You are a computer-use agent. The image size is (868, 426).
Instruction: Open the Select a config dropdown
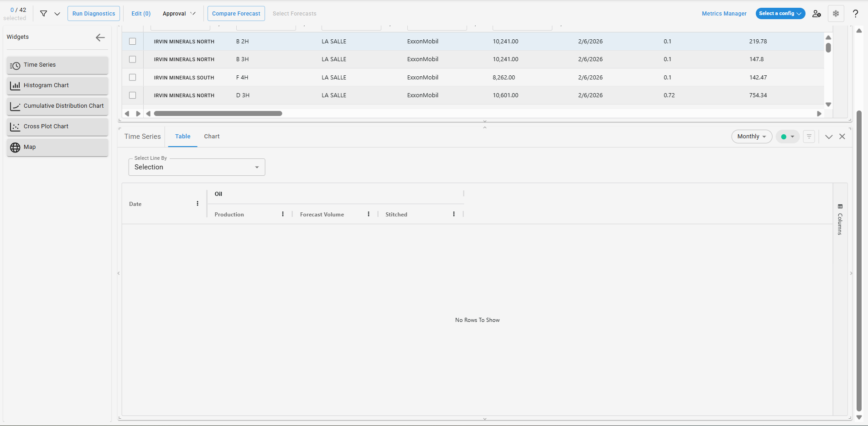tap(780, 14)
